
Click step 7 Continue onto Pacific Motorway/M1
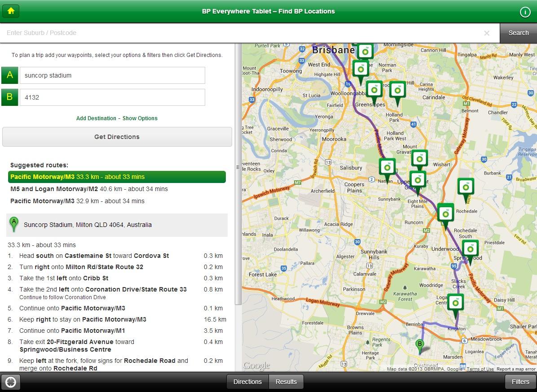tap(115, 331)
